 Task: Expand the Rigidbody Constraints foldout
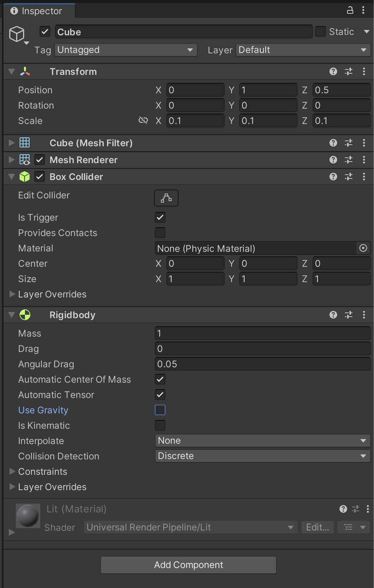point(12,471)
